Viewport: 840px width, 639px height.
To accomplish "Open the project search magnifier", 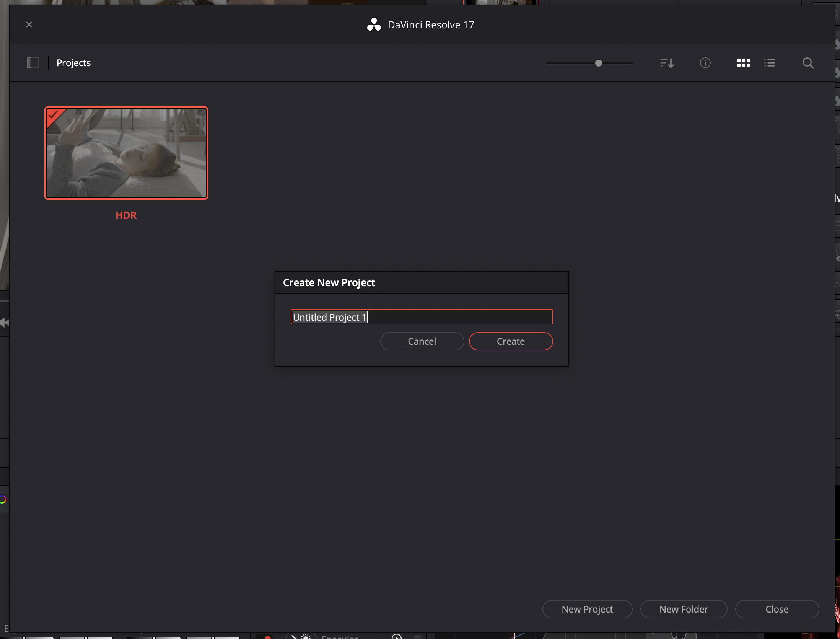I will (807, 63).
